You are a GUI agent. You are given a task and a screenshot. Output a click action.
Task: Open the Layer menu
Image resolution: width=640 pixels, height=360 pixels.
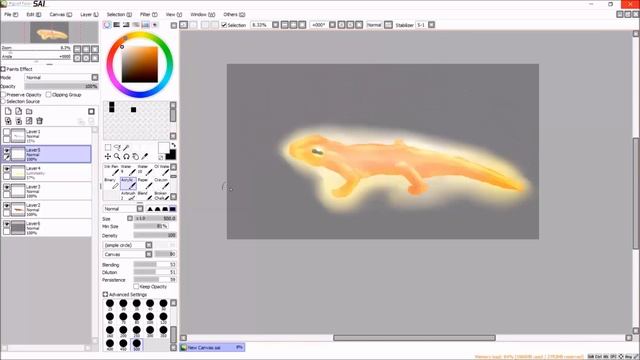(x=89, y=14)
